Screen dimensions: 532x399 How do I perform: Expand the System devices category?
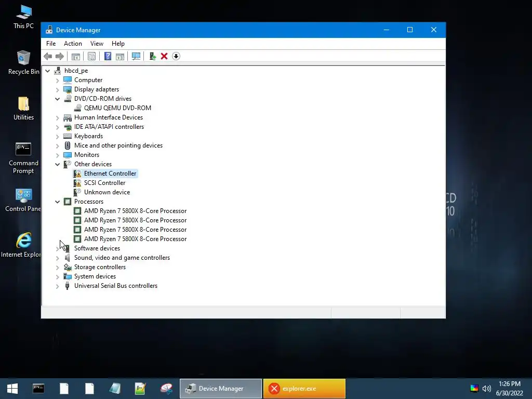[57, 277]
